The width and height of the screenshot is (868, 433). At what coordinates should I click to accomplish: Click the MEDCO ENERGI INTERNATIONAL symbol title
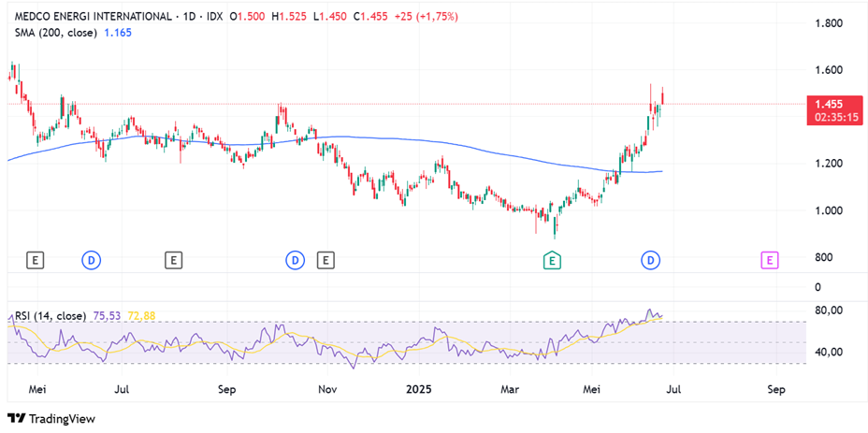click(94, 17)
